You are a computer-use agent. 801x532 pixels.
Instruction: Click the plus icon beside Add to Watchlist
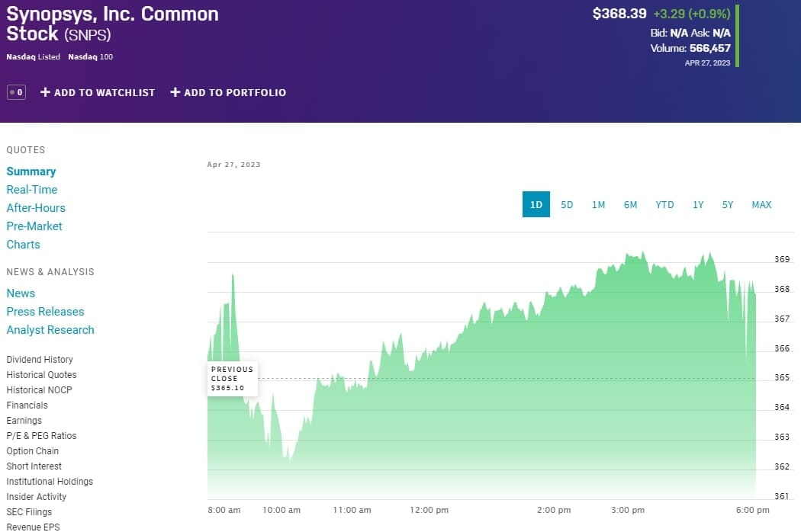[45, 92]
